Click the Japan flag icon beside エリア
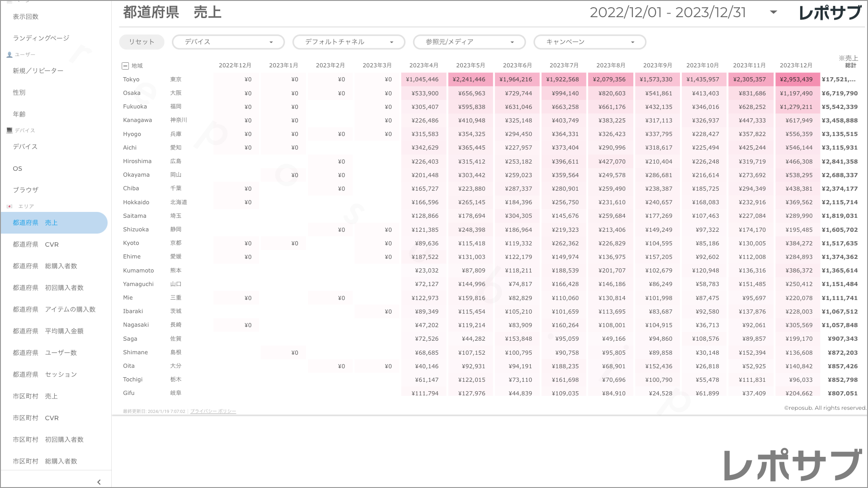 [x=9, y=206]
